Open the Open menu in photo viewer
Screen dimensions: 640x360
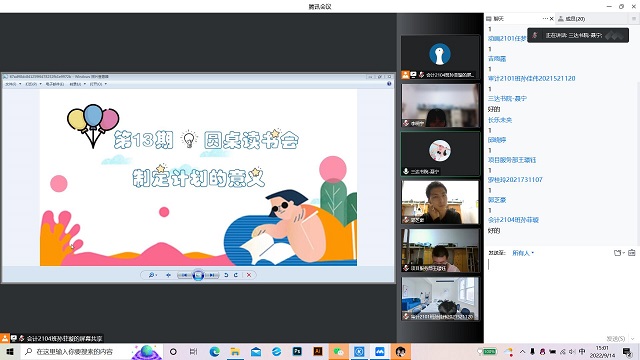pyautogui.click(x=98, y=84)
